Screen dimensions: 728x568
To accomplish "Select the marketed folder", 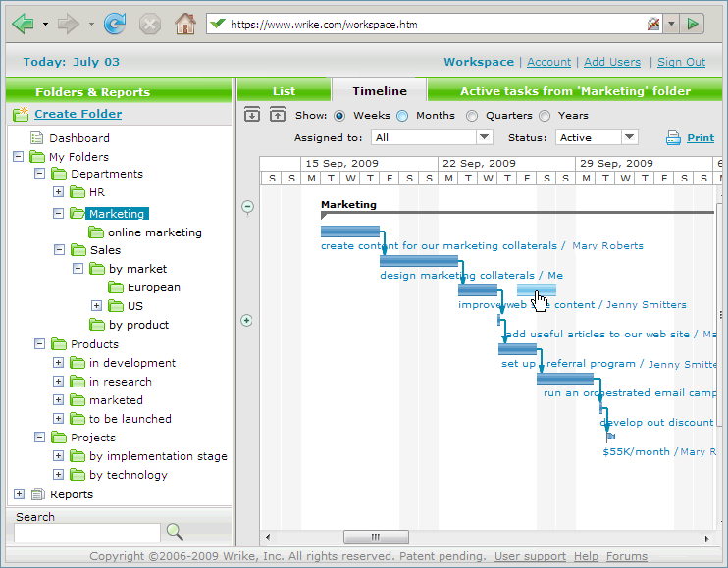I will (x=116, y=400).
